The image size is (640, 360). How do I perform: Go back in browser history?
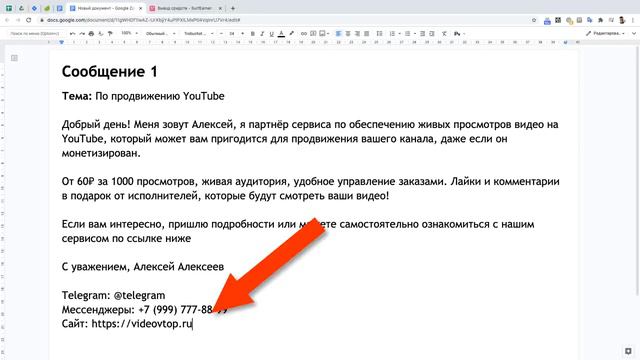click(7, 20)
